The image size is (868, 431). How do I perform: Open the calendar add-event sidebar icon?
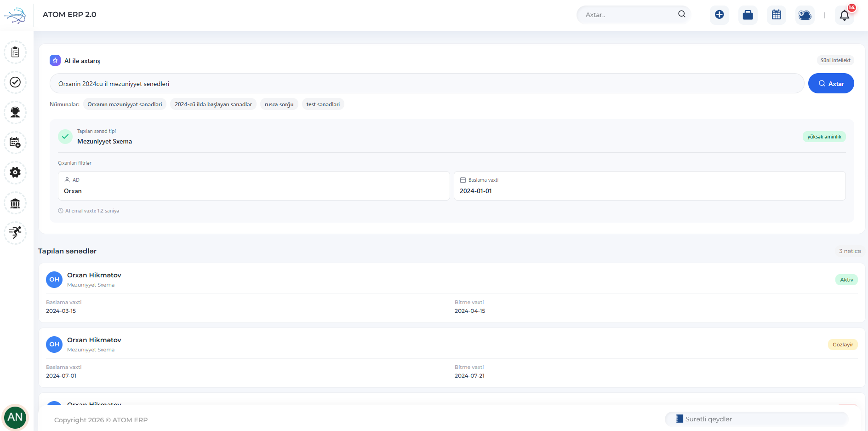15,143
